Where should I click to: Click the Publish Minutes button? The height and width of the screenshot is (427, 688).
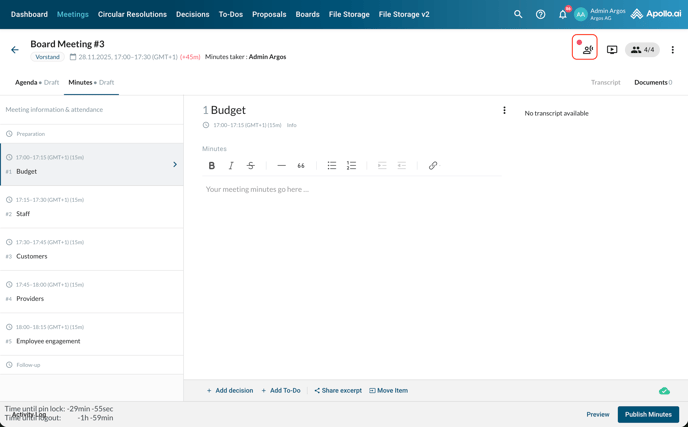648,414
